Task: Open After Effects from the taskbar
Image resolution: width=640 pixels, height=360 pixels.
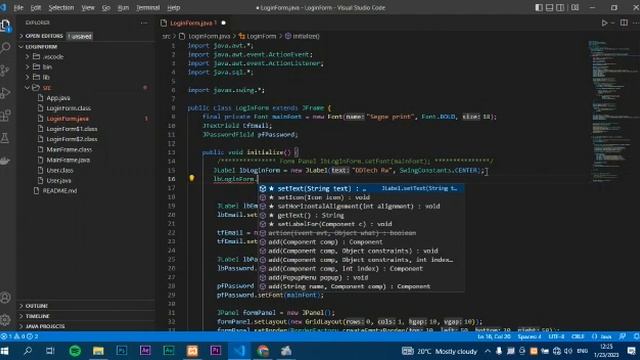Action: click(145, 351)
